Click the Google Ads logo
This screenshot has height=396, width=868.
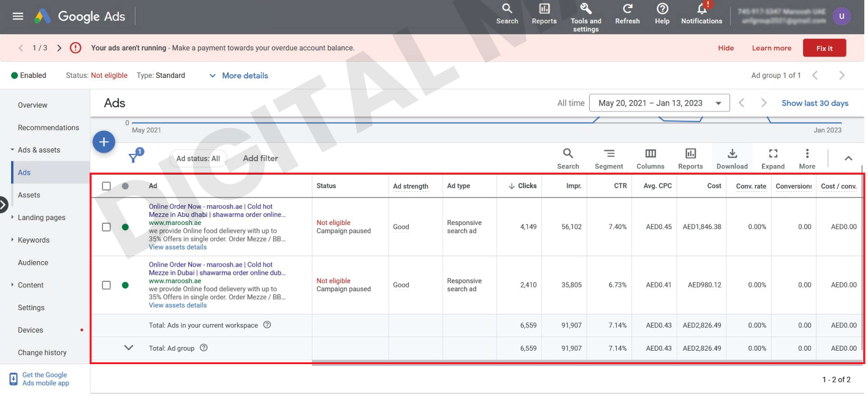click(x=79, y=17)
